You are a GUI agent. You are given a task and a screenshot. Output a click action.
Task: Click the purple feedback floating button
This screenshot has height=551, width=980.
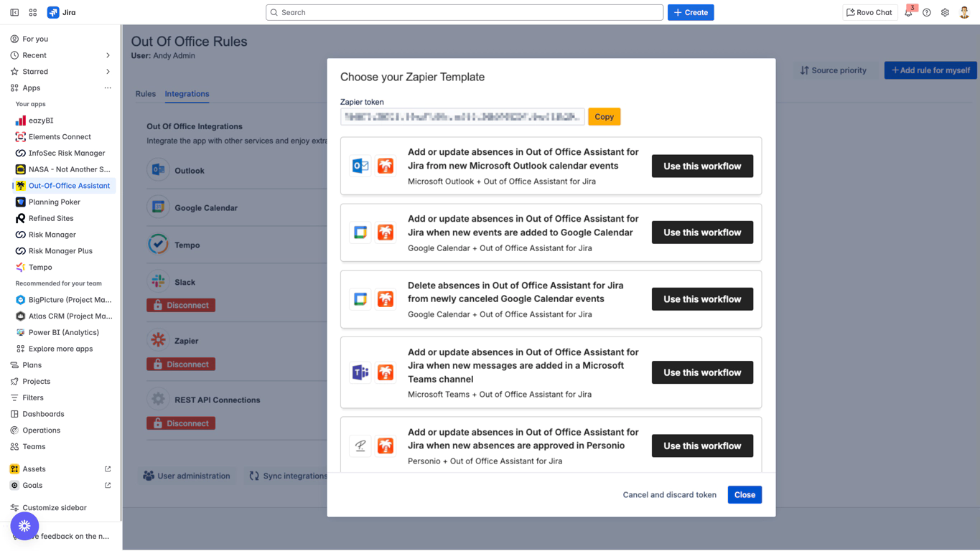24,526
